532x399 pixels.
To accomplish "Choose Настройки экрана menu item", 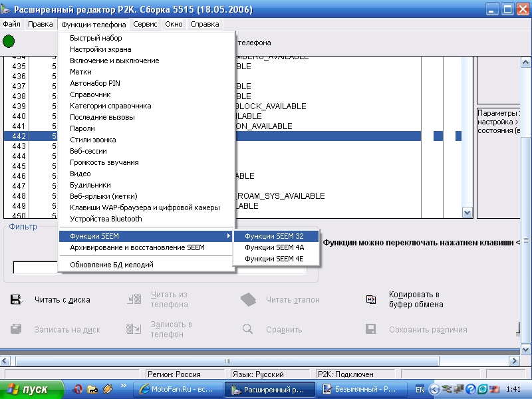I will 146,49.
